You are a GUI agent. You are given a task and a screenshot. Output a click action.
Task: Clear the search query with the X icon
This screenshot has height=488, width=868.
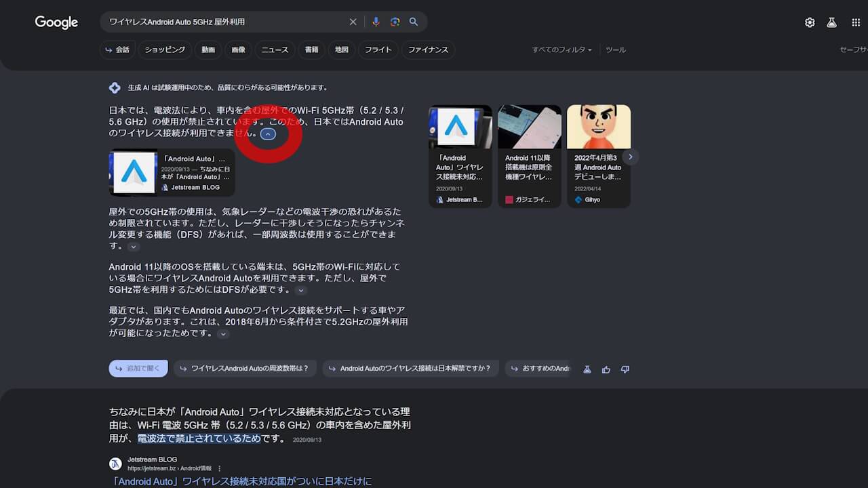[353, 22]
